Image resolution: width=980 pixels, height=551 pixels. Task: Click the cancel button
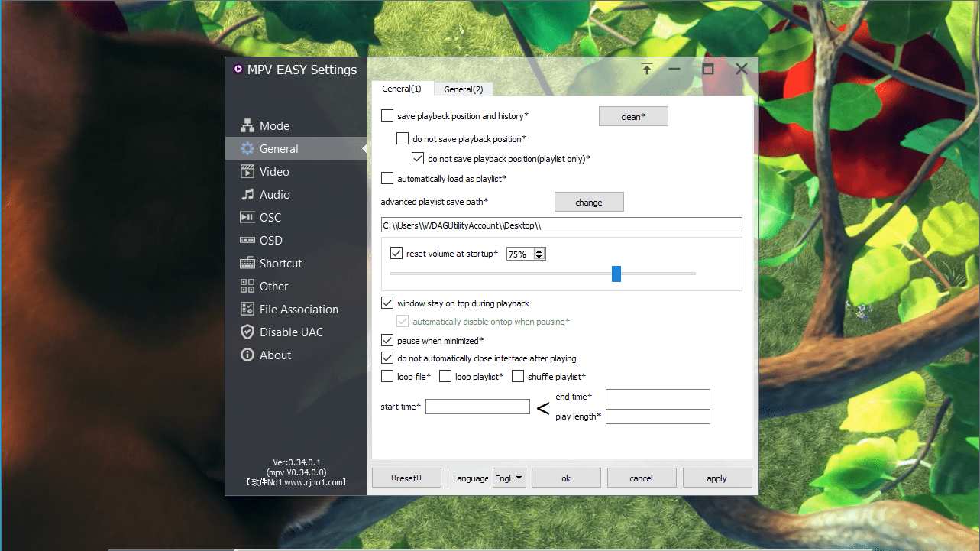(x=642, y=478)
